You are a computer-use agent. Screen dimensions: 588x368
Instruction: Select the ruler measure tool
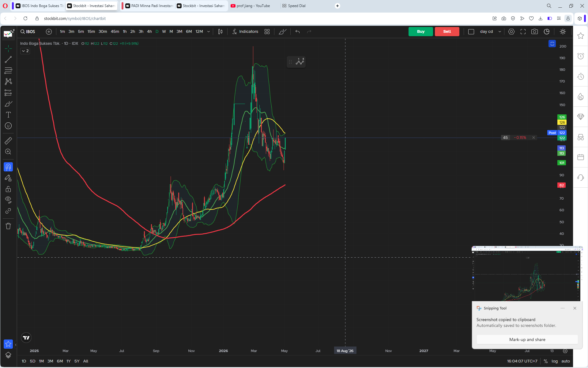coord(8,140)
